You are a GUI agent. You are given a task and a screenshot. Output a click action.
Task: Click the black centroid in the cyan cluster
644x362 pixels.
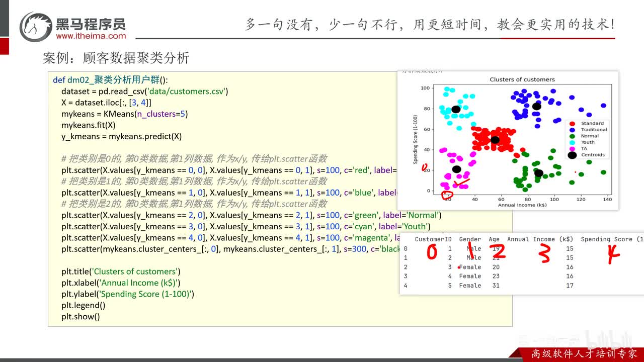point(456,109)
